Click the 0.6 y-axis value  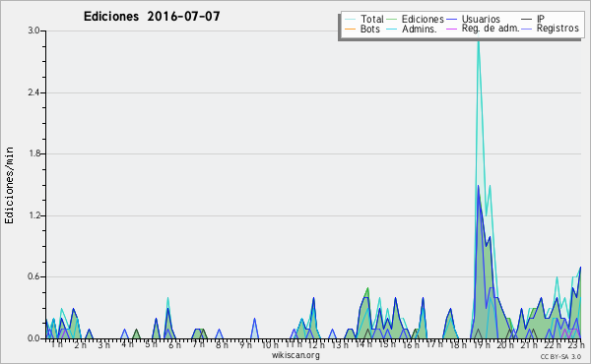(33, 276)
